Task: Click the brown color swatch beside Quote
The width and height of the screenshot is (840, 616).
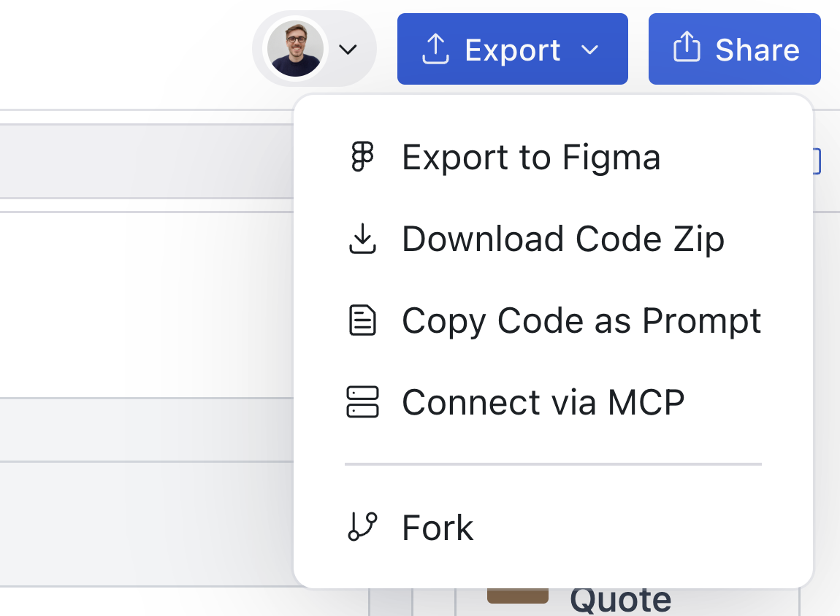Action: pos(517,596)
